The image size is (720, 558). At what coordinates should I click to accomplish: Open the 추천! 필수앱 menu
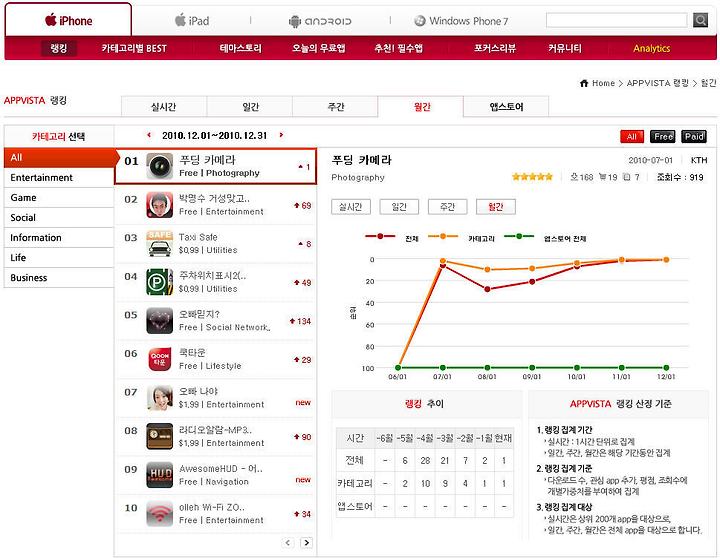399,48
